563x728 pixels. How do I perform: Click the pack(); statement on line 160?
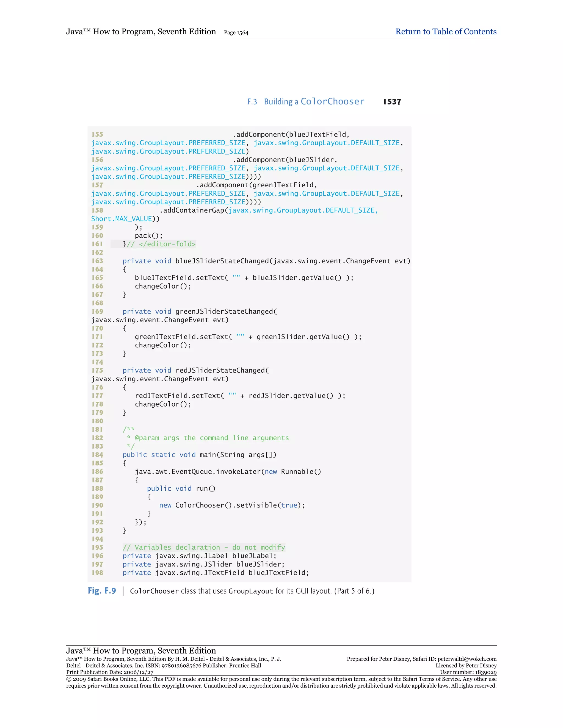pos(148,236)
